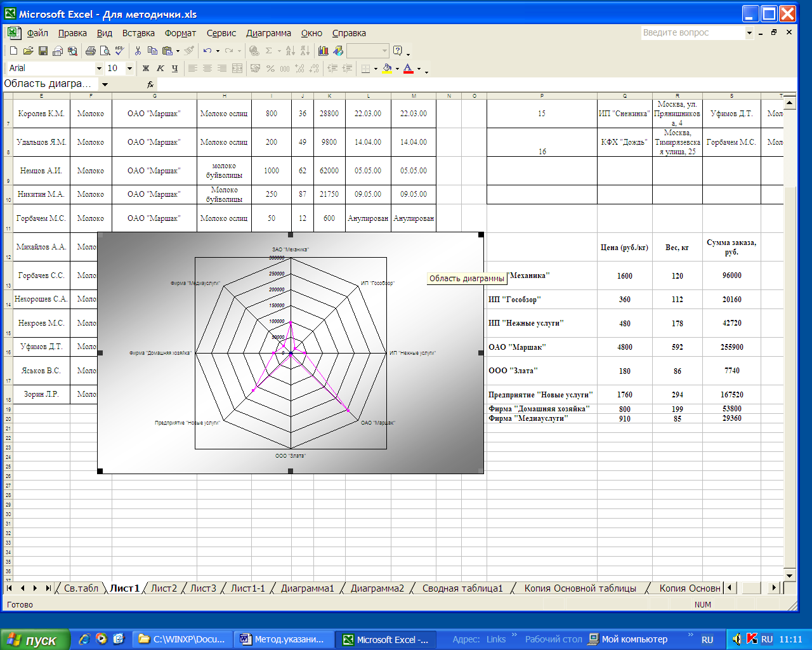The image size is (812, 650).
Task: Select the Немцов А.И. cell
Action: click(41, 171)
